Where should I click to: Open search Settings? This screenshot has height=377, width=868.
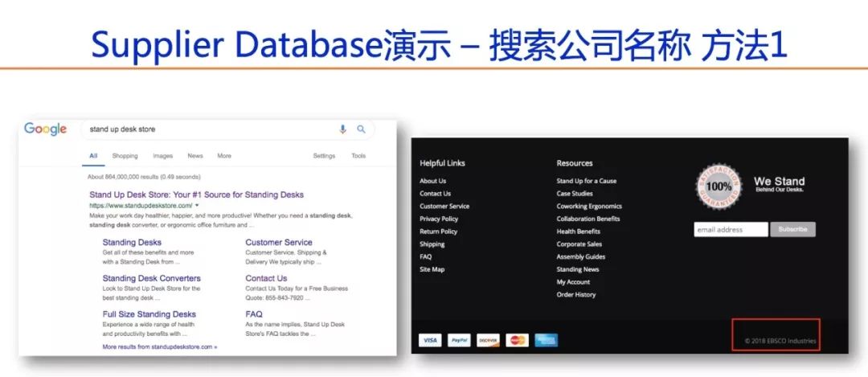[324, 156]
